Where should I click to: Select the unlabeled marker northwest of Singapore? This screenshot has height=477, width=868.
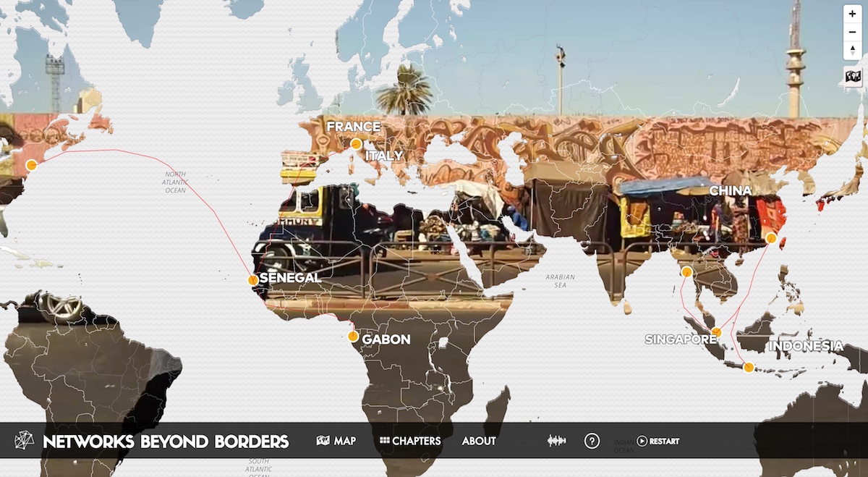[686, 272]
